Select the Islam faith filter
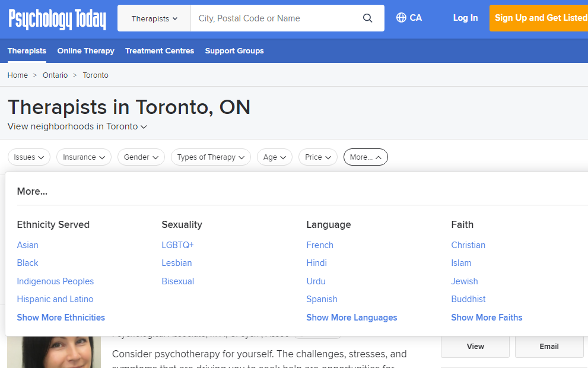This screenshot has width=588, height=368. point(461,263)
